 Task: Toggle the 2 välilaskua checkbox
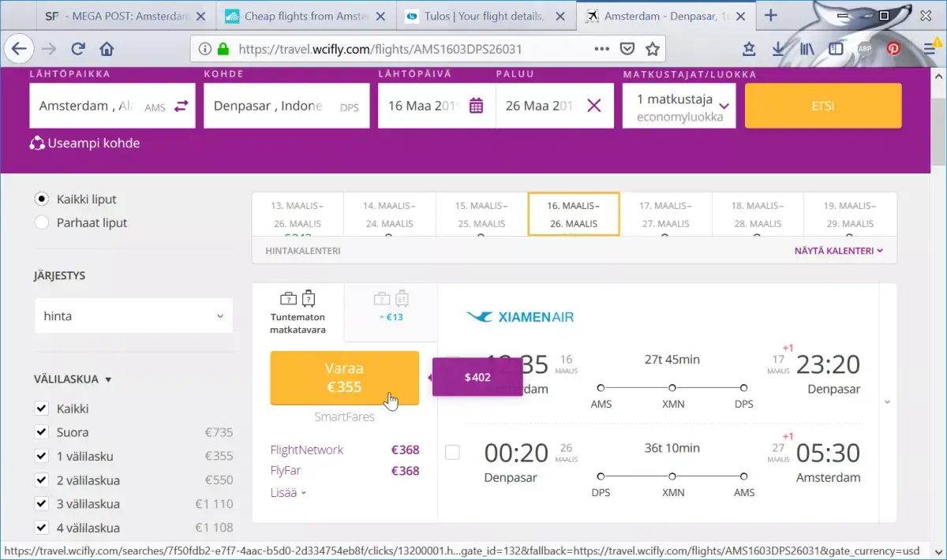(x=42, y=480)
